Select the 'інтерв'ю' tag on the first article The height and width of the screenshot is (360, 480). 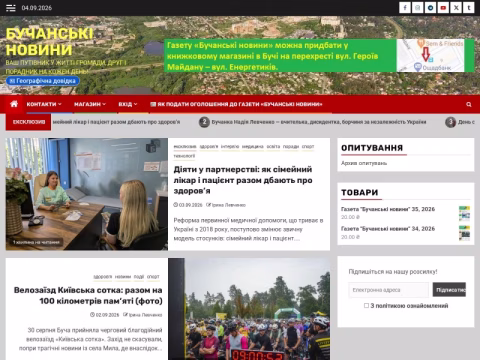(230, 147)
